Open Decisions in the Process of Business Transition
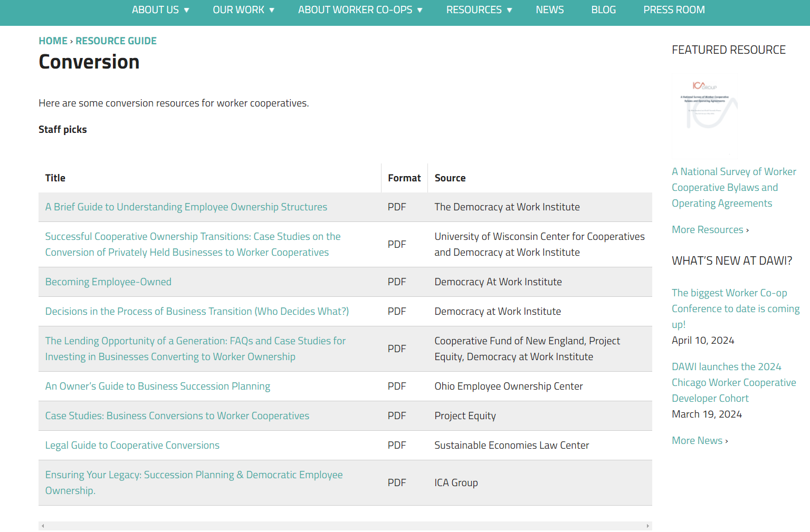810x532 pixels. coord(197,311)
